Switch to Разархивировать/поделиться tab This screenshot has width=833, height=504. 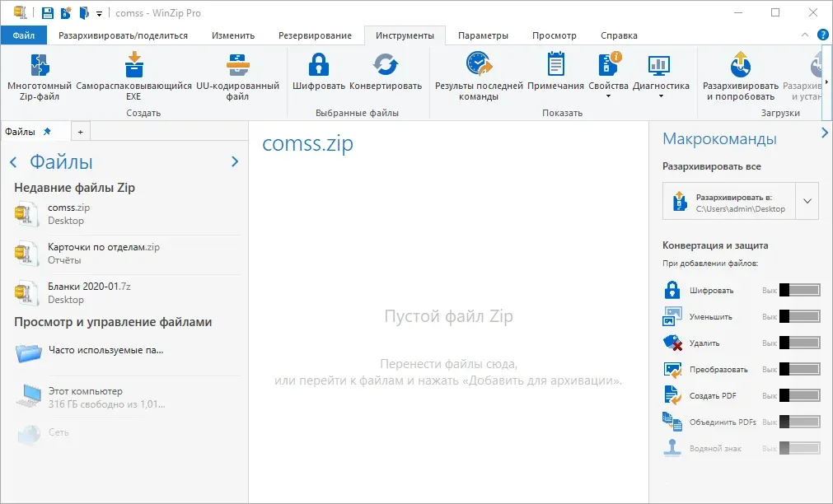[123, 35]
